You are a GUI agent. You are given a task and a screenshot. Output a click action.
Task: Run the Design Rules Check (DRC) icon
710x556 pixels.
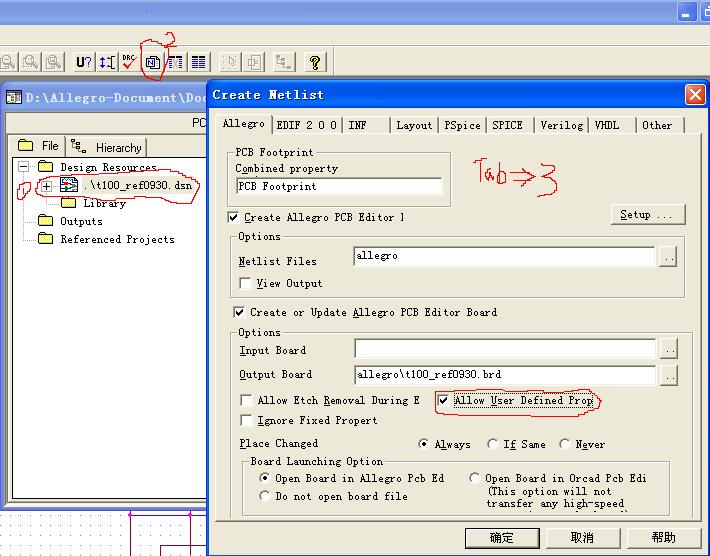pos(129,62)
